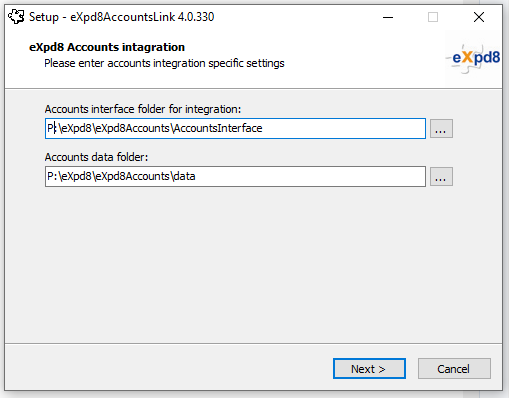The height and width of the screenshot is (398, 509).
Task: Minimize the Setup window
Action: 388,17
